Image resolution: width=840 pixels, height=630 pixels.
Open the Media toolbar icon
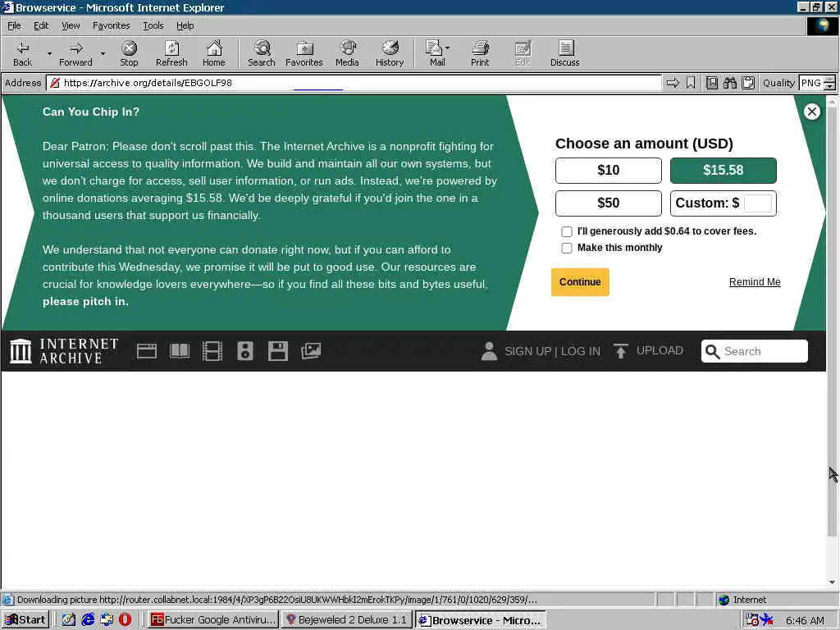coord(347,53)
